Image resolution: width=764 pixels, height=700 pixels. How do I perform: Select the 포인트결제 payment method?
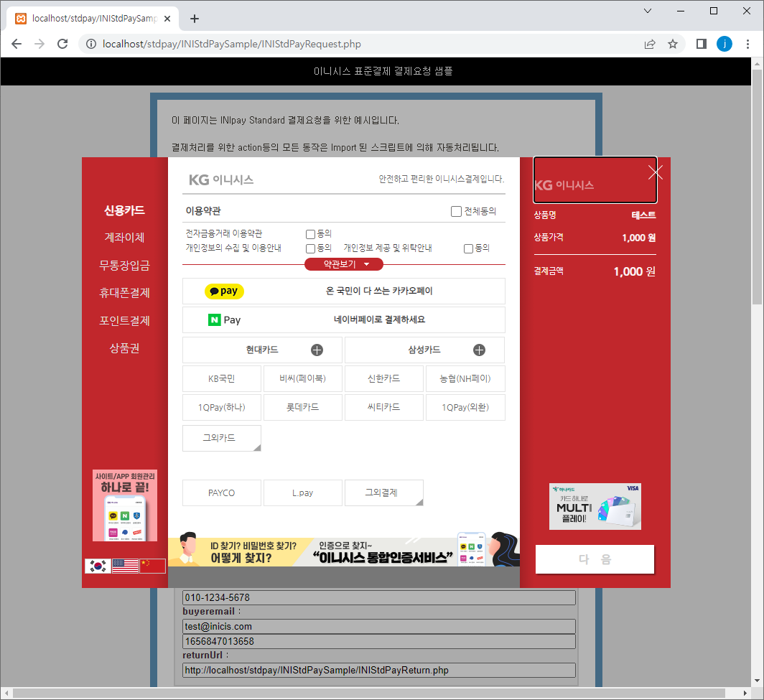pos(125,320)
